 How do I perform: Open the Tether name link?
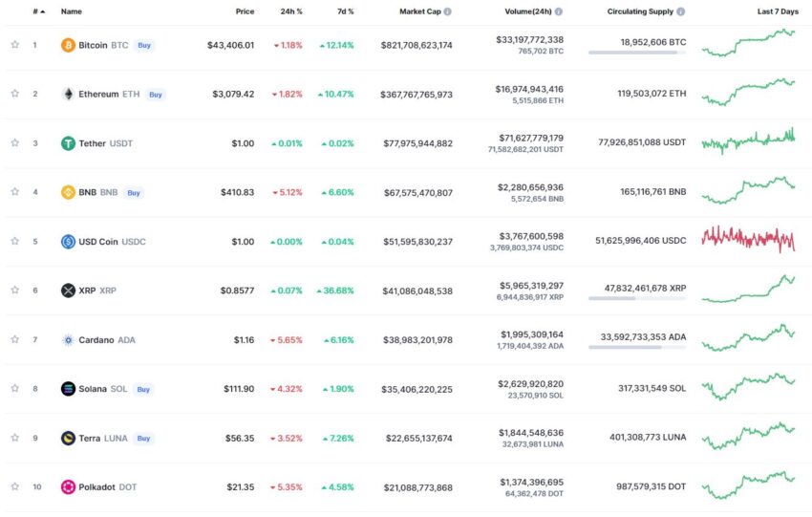click(92, 143)
